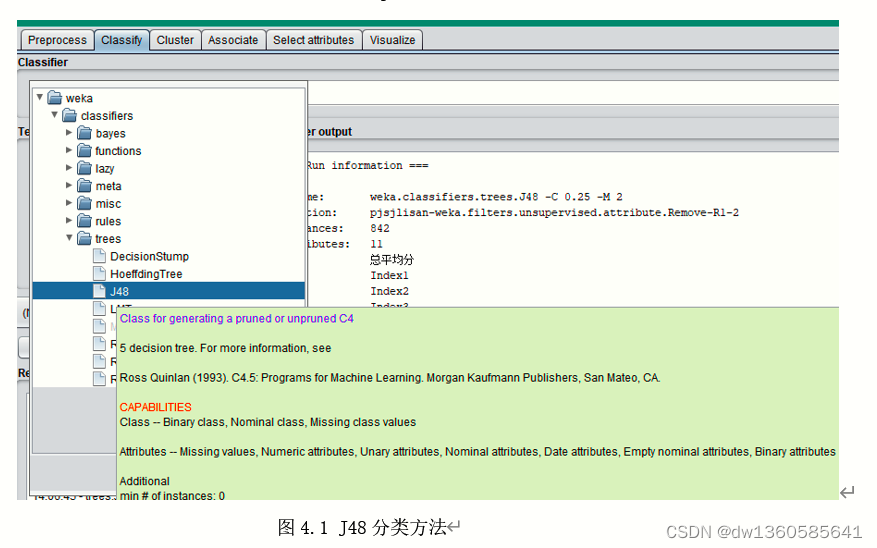This screenshot has height=548, width=877.
Task: Click the '总平均分' attribute text
Action: [392, 259]
